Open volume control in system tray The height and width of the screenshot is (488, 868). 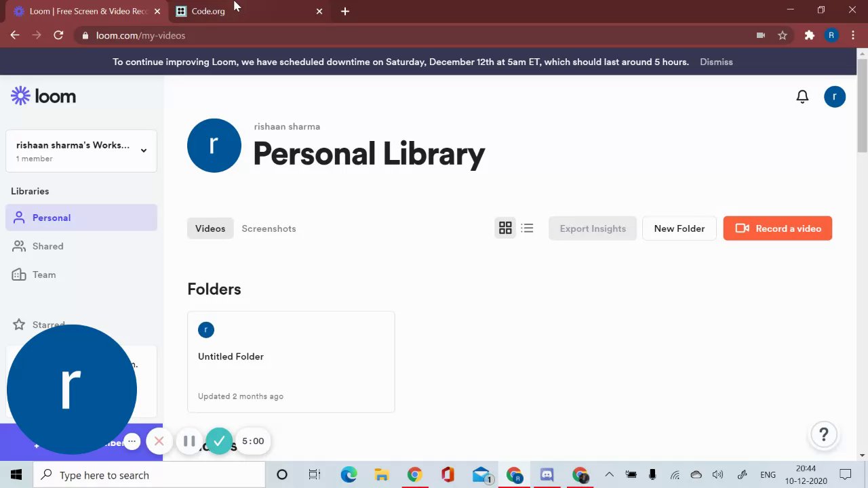pyautogui.click(x=718, y=475)
